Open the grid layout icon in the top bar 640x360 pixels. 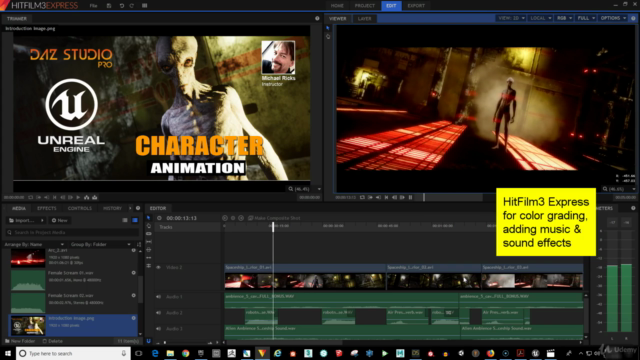click(144, 6)
